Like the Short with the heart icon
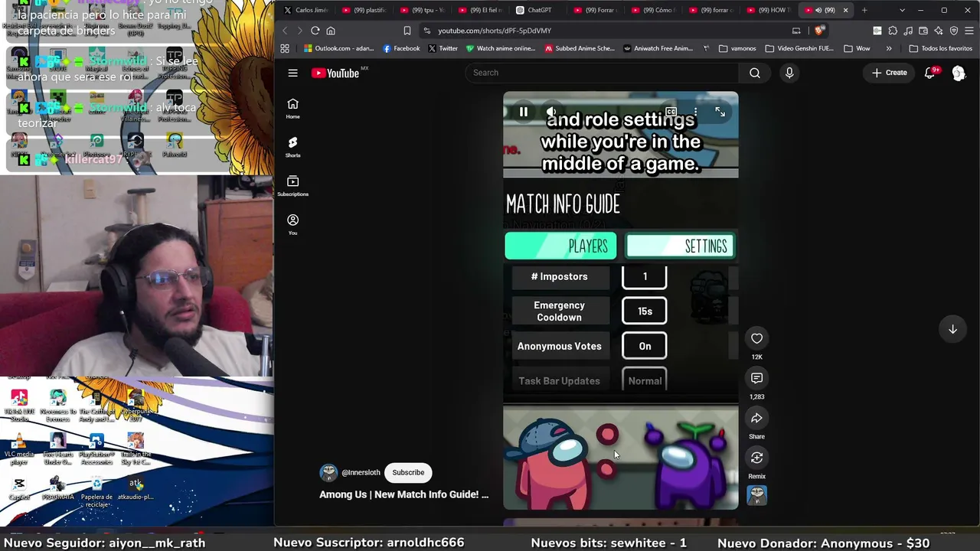This screenshot has height=551, width=980. (x=756, y=338)
